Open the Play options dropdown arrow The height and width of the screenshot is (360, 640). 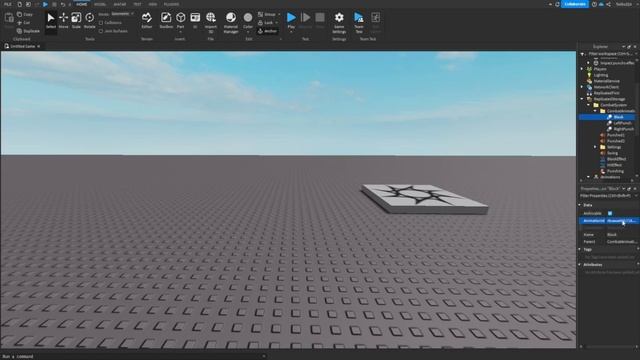click(291, 32)
